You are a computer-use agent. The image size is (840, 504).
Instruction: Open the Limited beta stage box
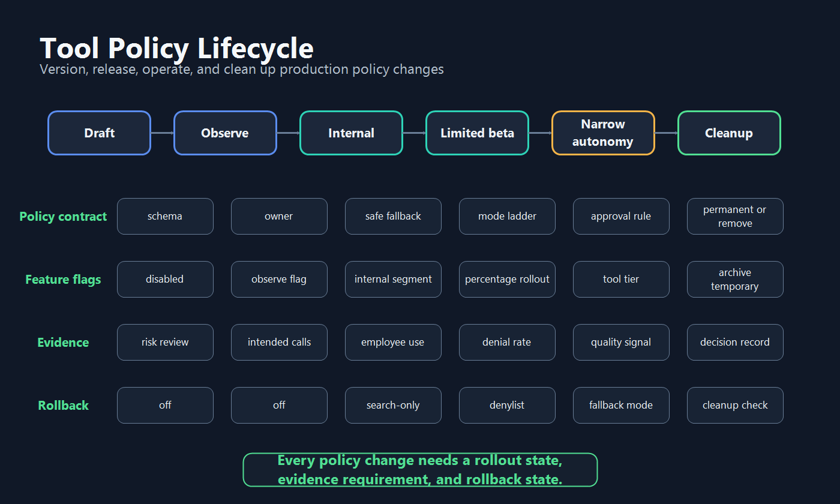(477, 133)
